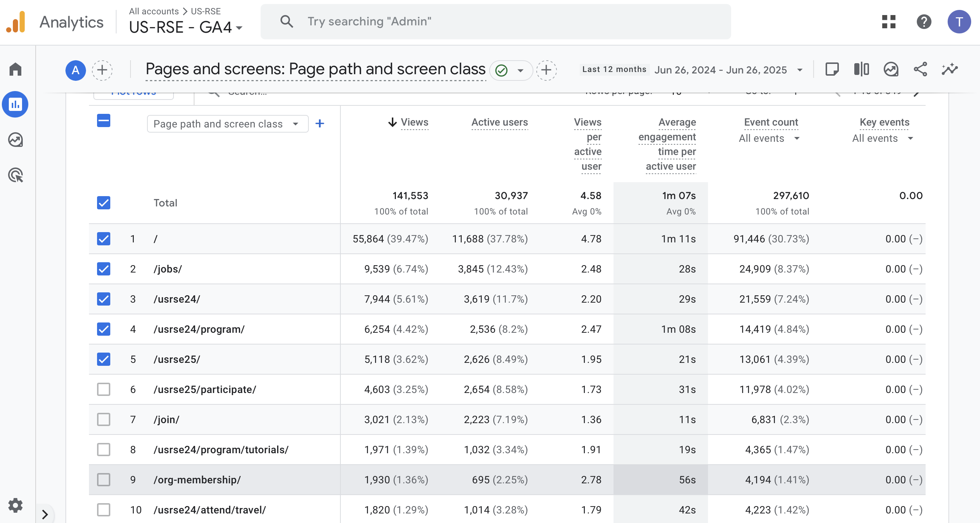Uncheck the /usrse25/ row checkbox
This screenshot has height=523, width=980.
tap(104, 359)
